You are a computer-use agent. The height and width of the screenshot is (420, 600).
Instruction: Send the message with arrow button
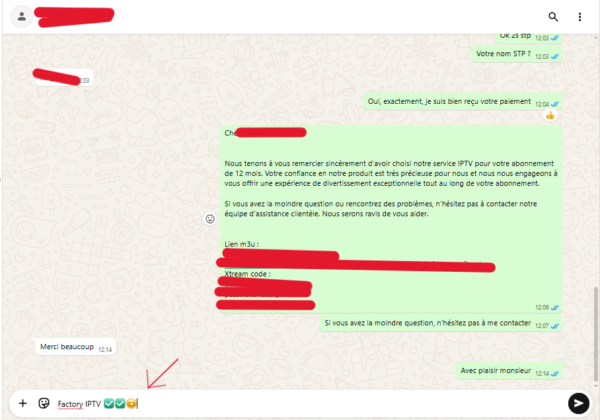coord(579,403)
